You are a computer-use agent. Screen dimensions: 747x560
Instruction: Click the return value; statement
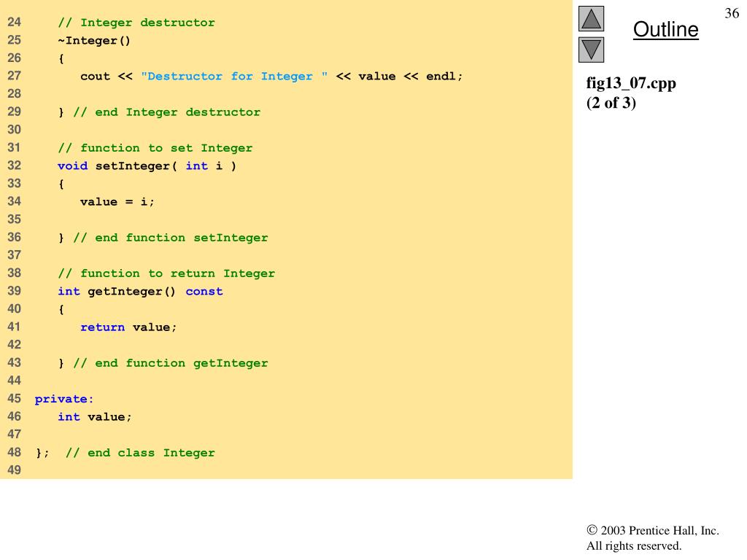click(128, 327)
